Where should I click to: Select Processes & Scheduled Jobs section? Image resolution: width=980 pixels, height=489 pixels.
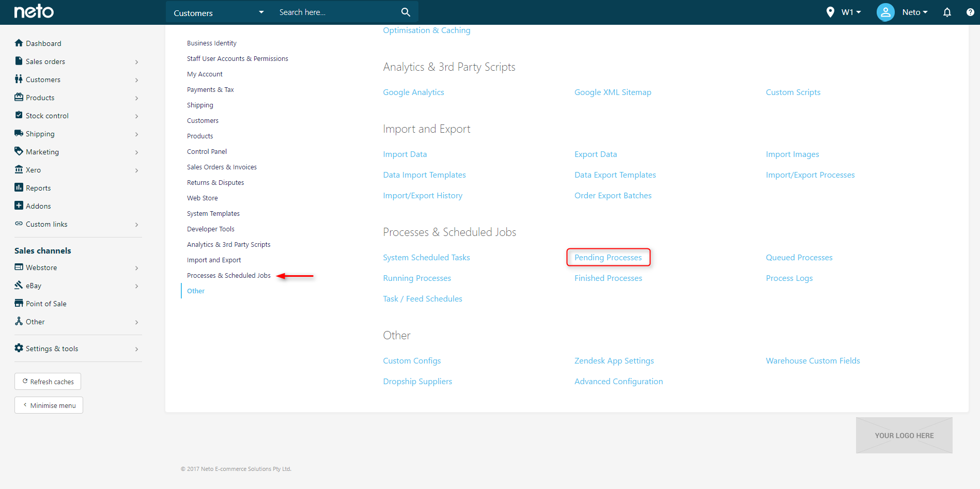(229, 275)
